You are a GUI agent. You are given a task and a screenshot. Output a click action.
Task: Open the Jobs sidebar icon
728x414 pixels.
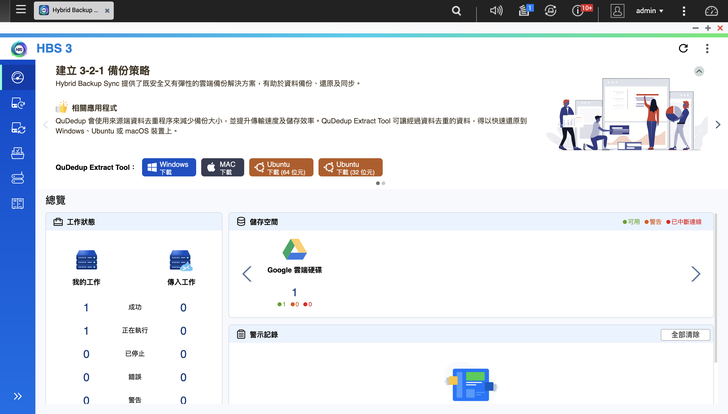click(x=18, y=153)
